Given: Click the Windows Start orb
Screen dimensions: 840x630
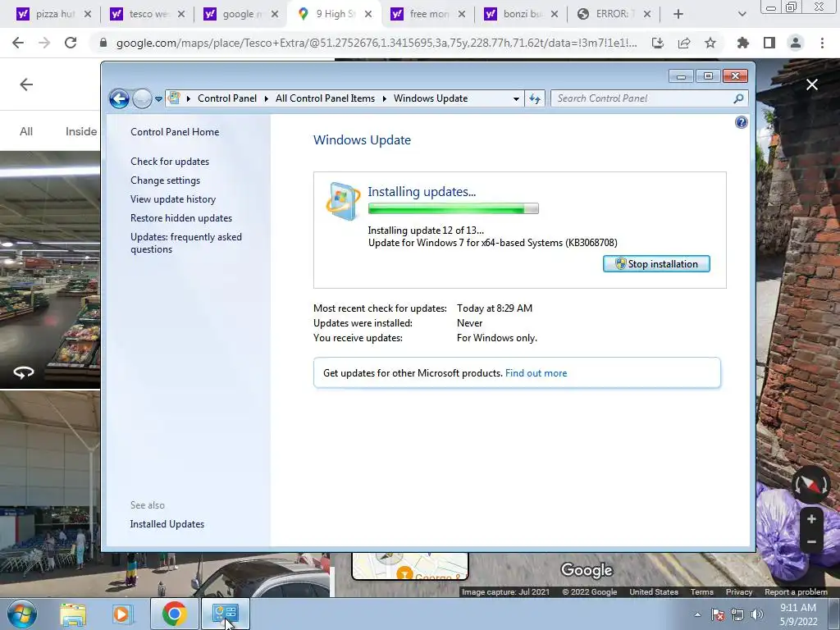Looking at the screenshot, I should pyautogui.click(x=22, y=614).
